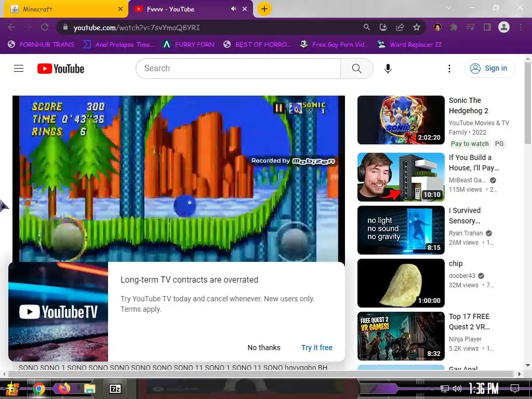Toggle the browser side panel

click(487, 27)
